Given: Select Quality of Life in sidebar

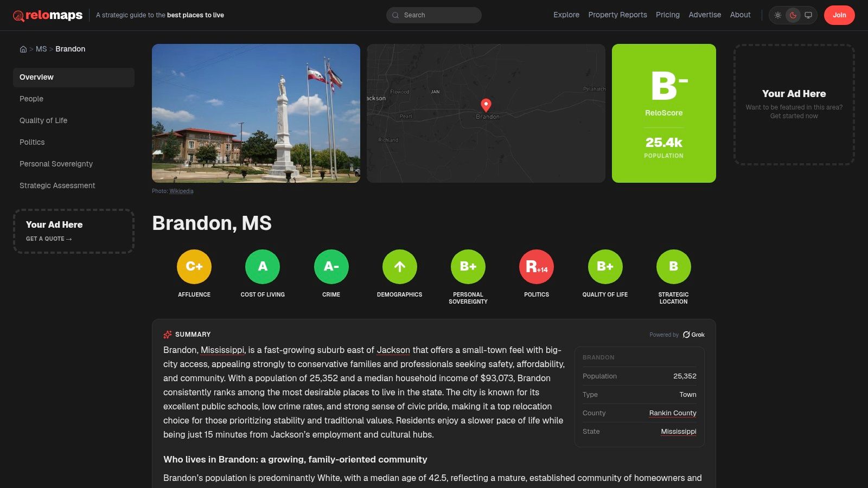Looking at the screenshot, I should [74, 121].
